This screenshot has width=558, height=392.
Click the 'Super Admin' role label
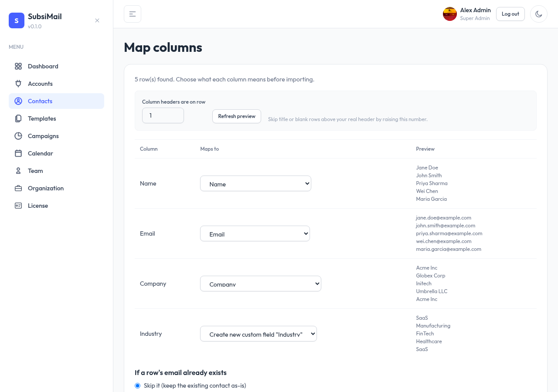(475, 18)
